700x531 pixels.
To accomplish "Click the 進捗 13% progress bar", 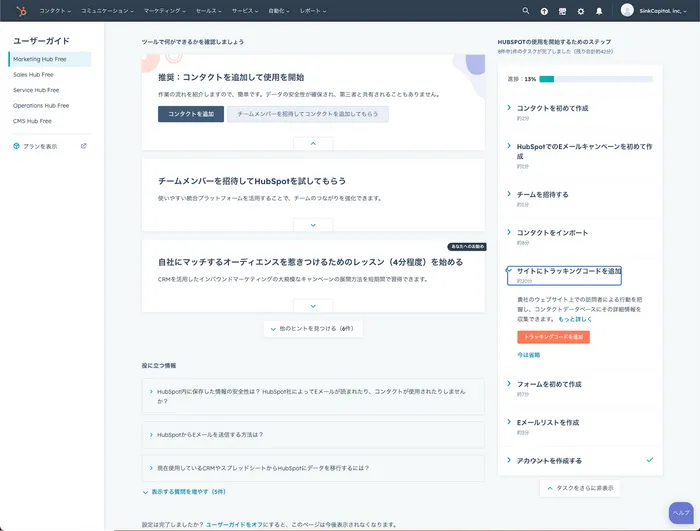I will coord(596,79).
